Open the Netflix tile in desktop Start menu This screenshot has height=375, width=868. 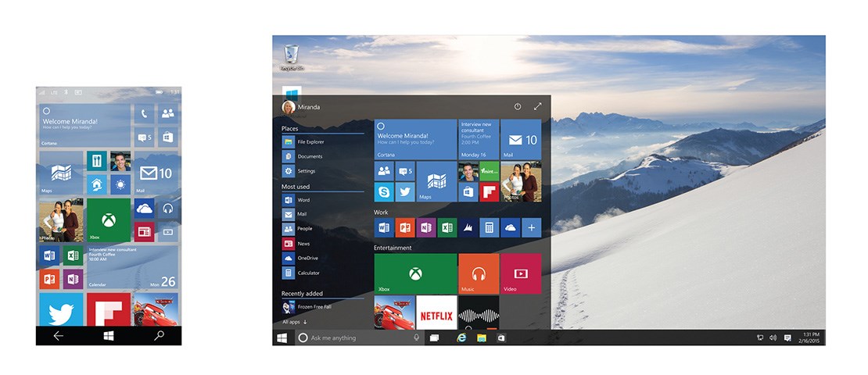tap(437, 313)
